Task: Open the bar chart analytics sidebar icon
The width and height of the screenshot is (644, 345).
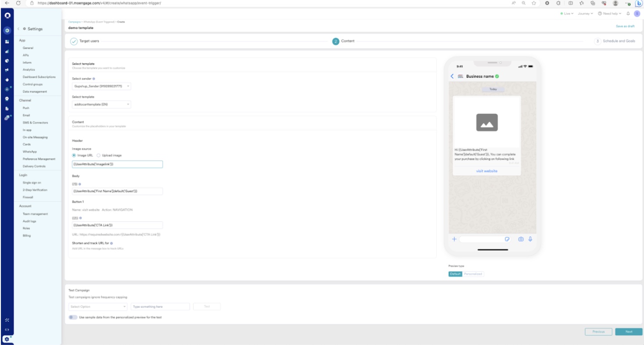Action: pos(7,51)
